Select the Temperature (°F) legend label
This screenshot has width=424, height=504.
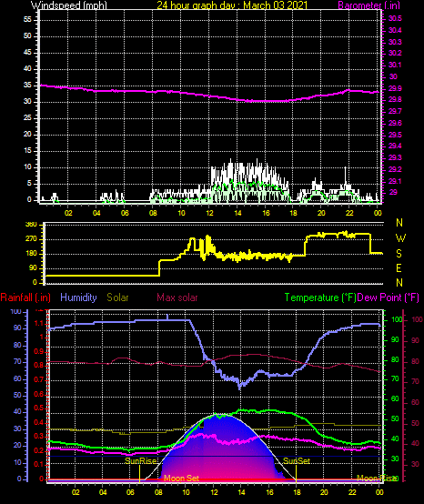click(320, 297)
